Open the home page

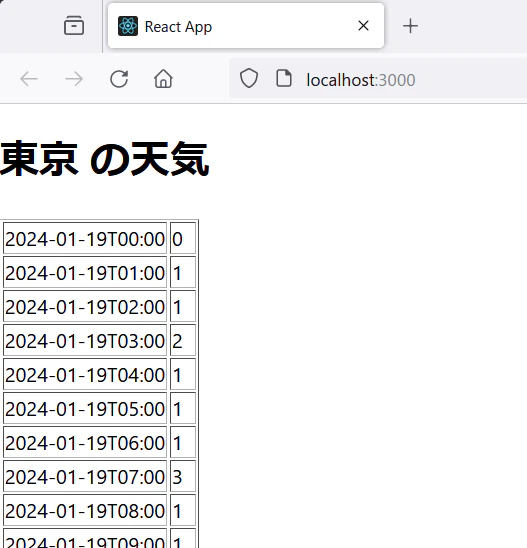pyautogui.click(x=163, y=79)
